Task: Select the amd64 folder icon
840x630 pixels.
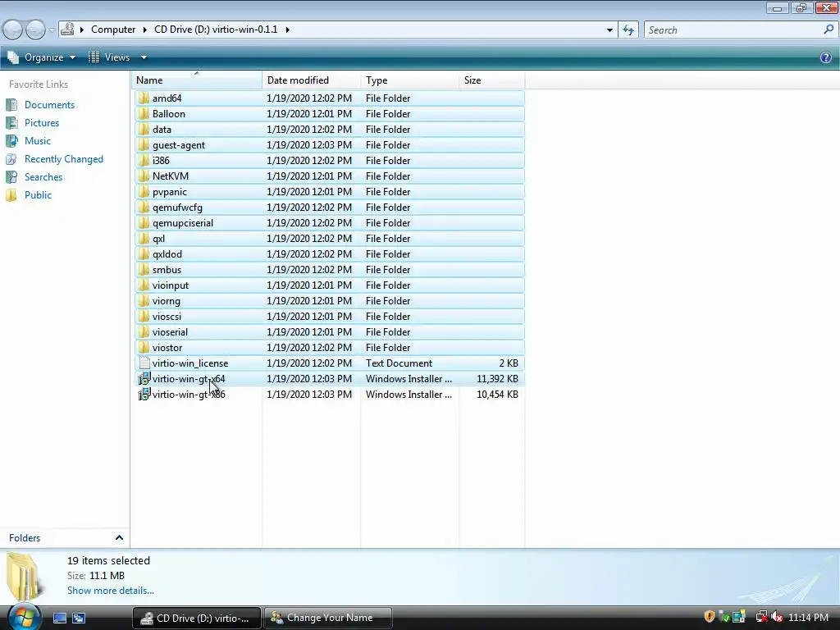Action: (x=144, y=98)
